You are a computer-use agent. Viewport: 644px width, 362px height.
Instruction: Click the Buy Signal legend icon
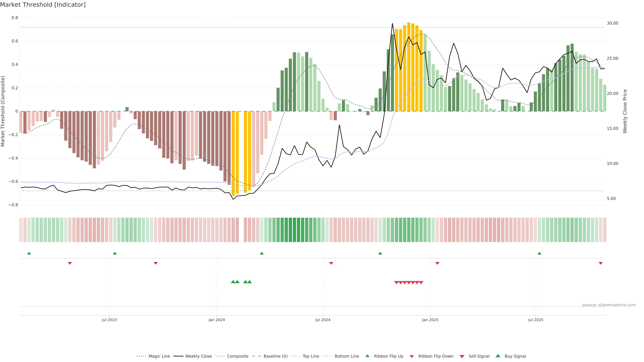pyautogui.click(x=498, y=356)
